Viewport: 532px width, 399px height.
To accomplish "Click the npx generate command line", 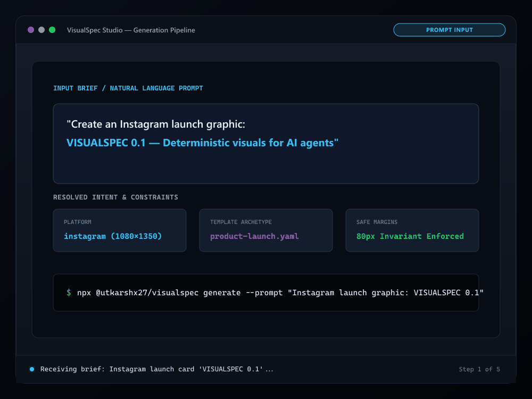I will [280, 293].
